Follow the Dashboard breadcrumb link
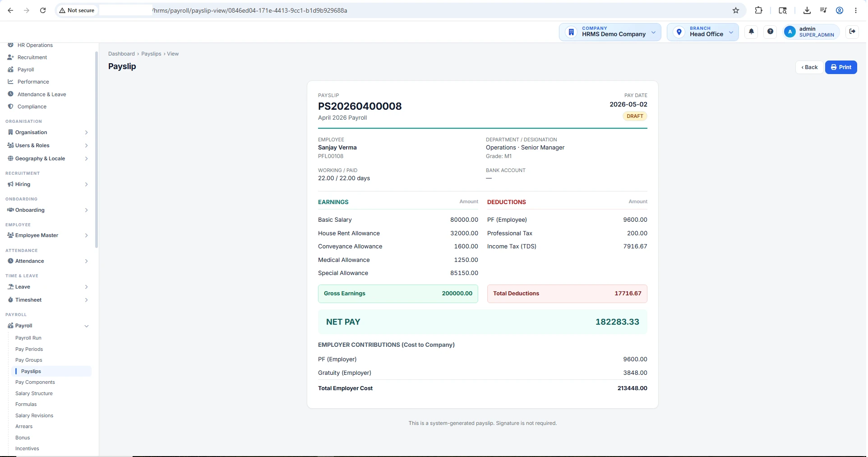 pos(121,54)
